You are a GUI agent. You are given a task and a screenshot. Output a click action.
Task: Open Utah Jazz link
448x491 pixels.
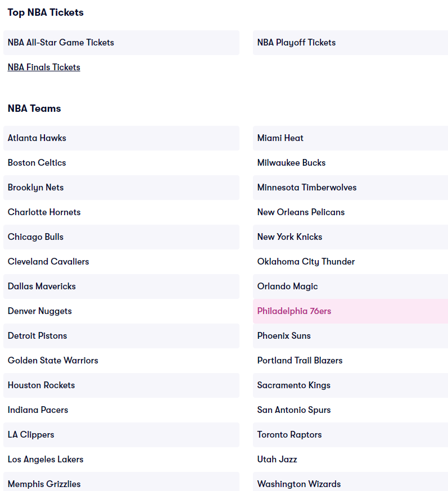(350, 460)
